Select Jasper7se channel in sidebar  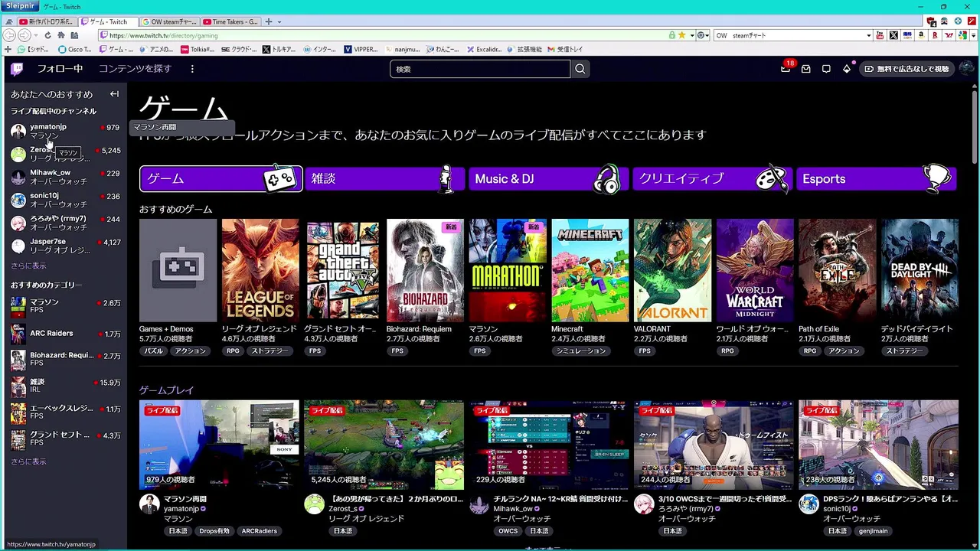pos(64,246)
